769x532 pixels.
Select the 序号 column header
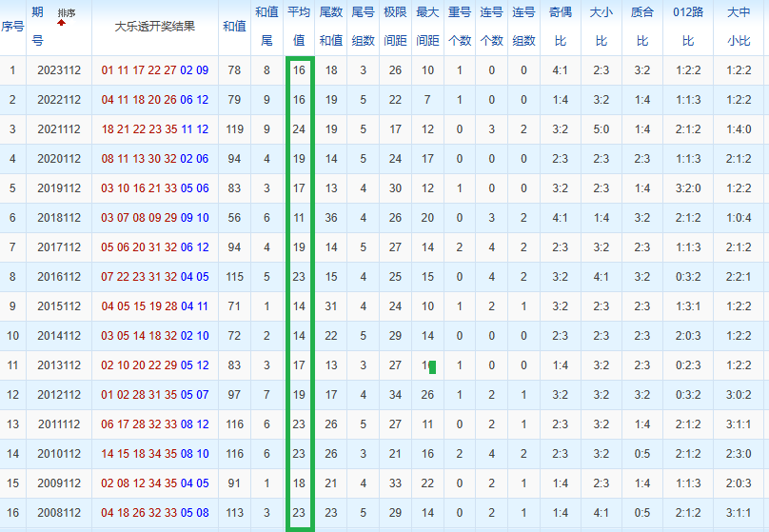pos(12,26)
